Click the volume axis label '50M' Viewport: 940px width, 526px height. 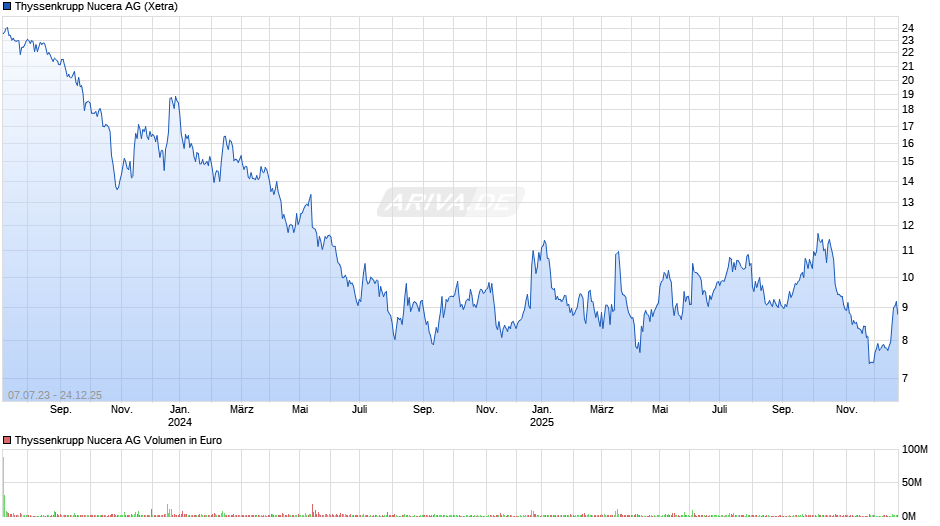tap(912, 483)
